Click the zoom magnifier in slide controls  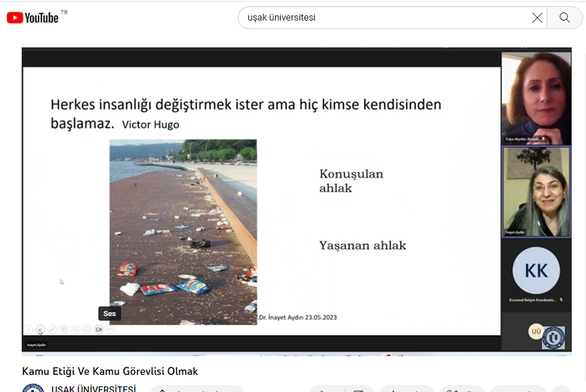click(75, 329)
